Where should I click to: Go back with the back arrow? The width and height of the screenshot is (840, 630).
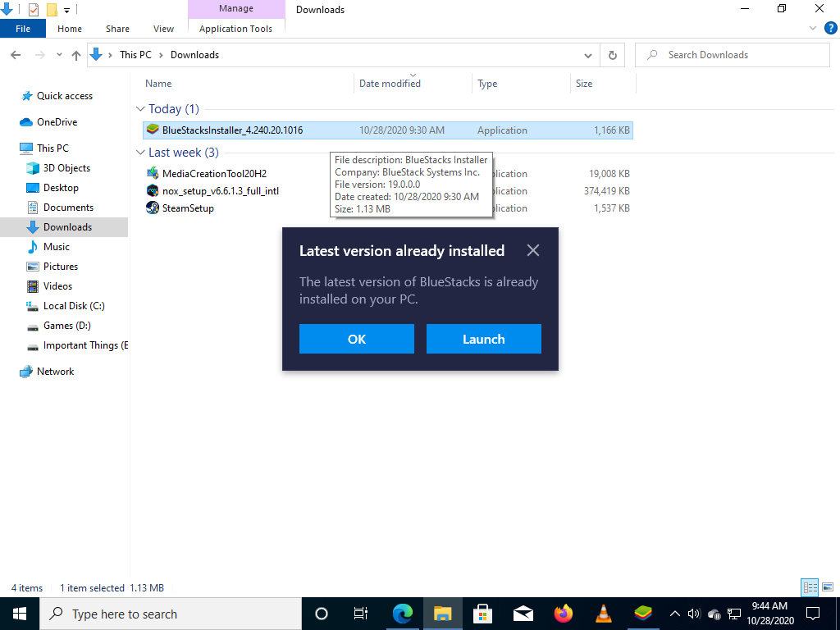pyautogui.click(x=16, y=55)
